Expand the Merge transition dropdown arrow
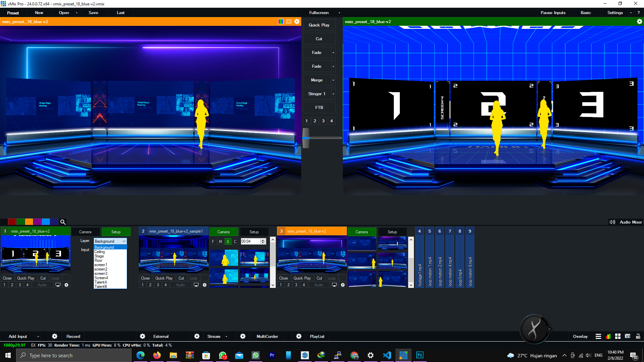 [x=333, y=80]
